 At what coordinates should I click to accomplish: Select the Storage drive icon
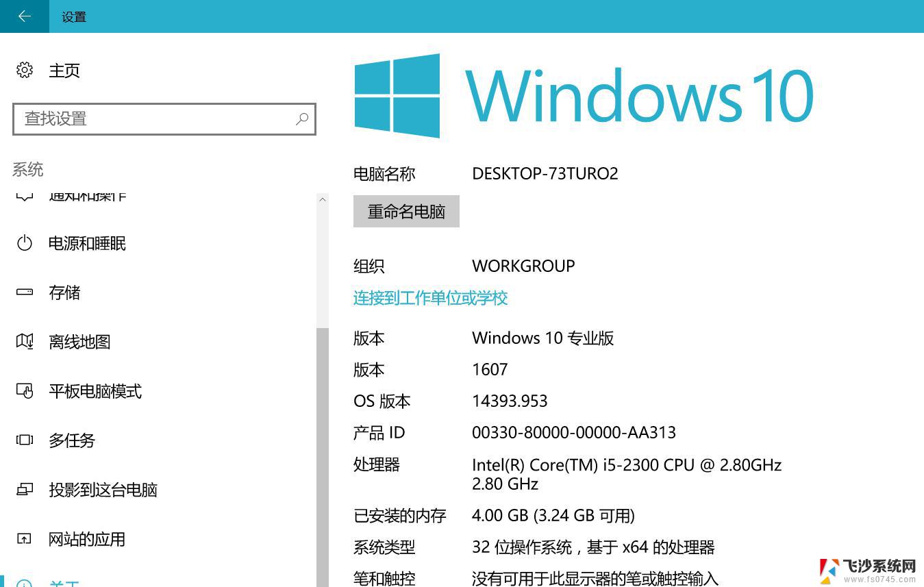tap(25, 292)
